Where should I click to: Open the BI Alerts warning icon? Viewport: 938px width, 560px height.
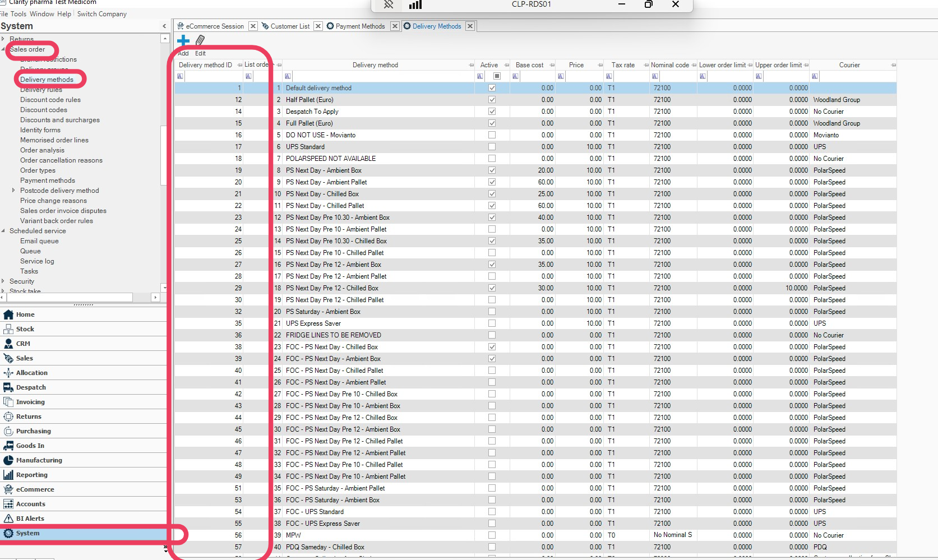coord(8,519)
